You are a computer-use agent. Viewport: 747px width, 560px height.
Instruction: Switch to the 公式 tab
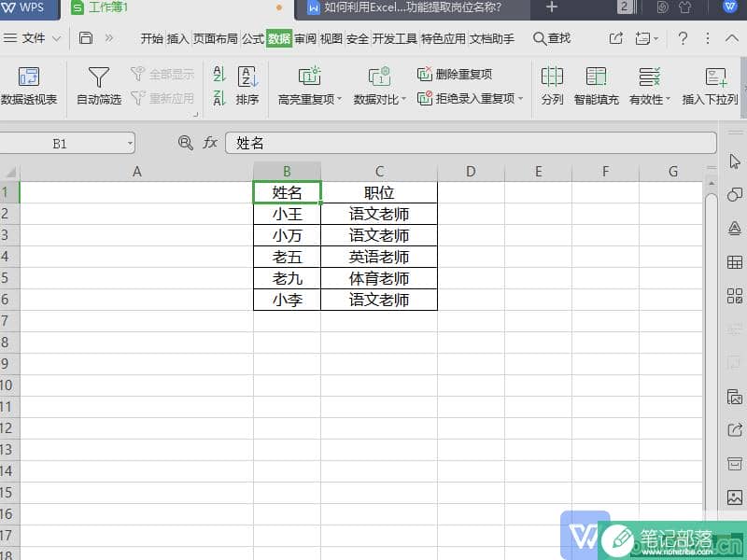252,38
